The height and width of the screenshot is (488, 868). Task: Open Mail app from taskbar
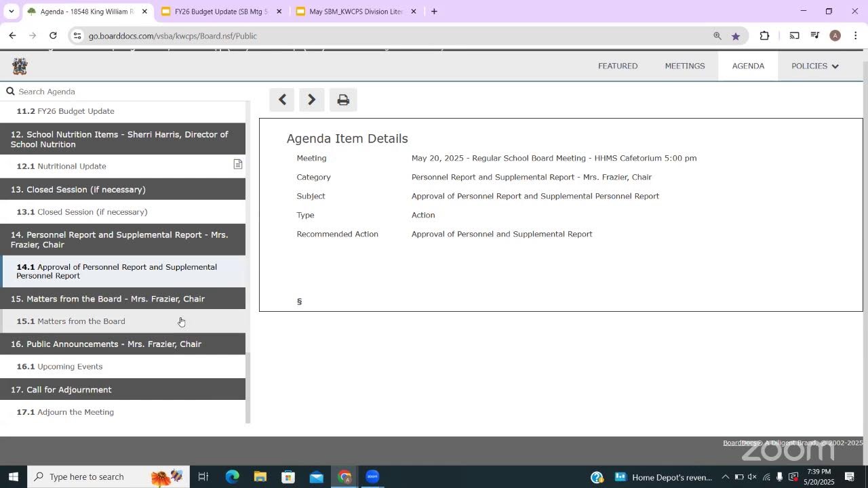point(317,476)
